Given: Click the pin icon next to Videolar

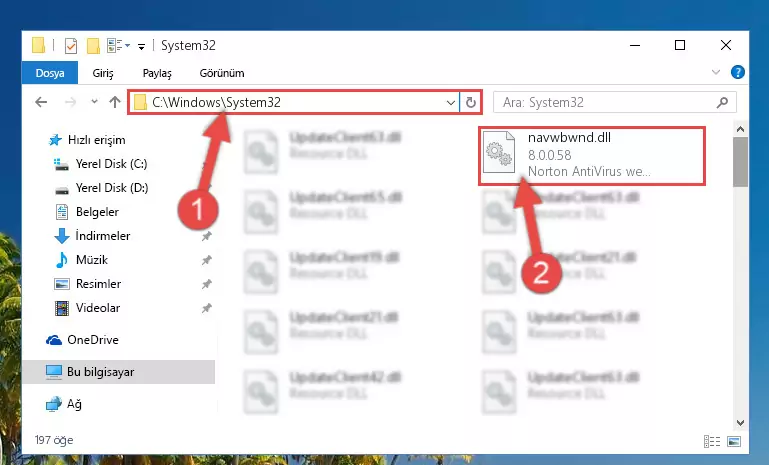Looking at the screenshot, I should click(206, 309).
